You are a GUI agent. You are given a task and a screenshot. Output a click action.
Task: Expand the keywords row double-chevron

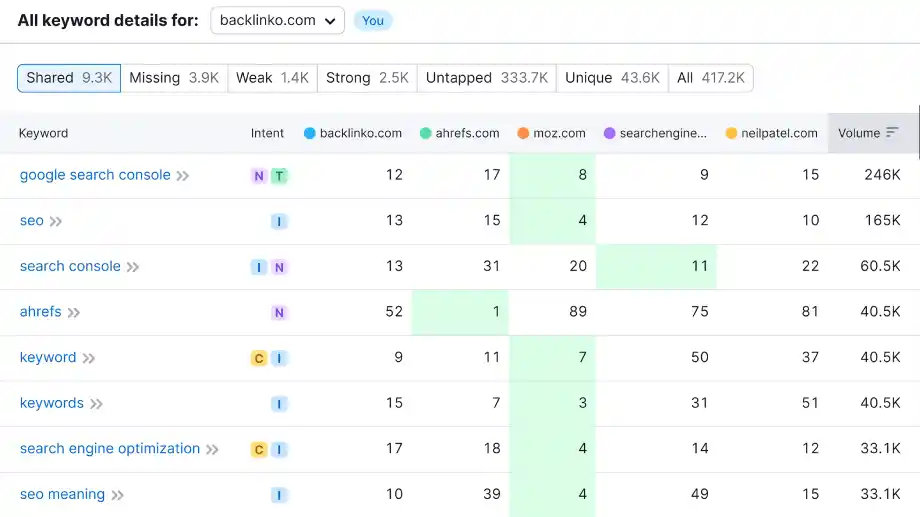[96, 404]
